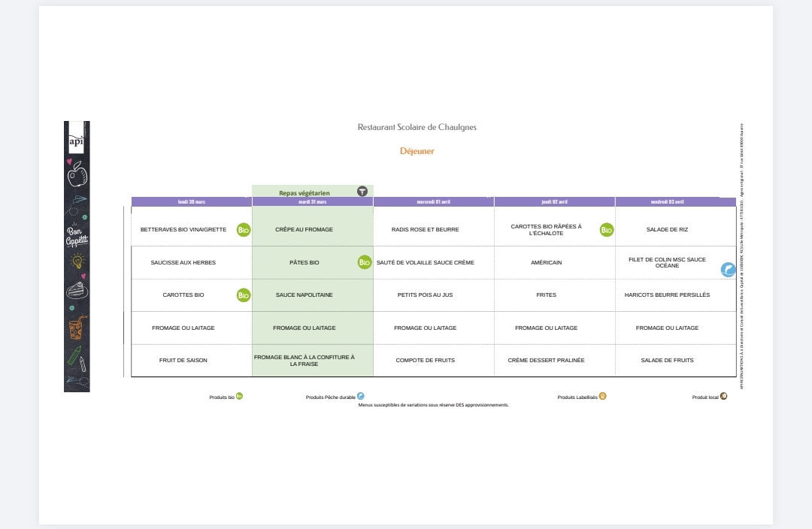Image resolution: width=812 pixels, height=529 pixels.
Task: Click the Bio badge beside Betteraves Bio Vinaigrette
Action: (244, 230)
